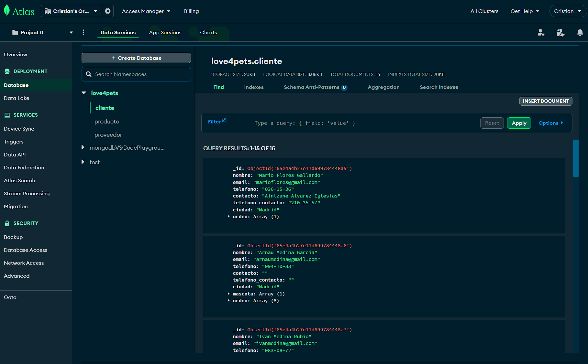Open Stream Processing in the sidebar
588x364 pixels.
(27, 193)
